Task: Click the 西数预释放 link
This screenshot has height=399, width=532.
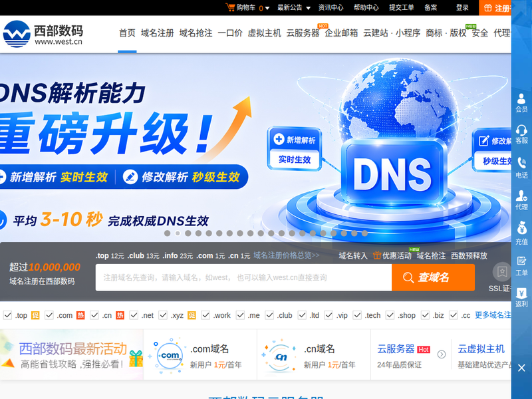Action: [x=469, y=255]
